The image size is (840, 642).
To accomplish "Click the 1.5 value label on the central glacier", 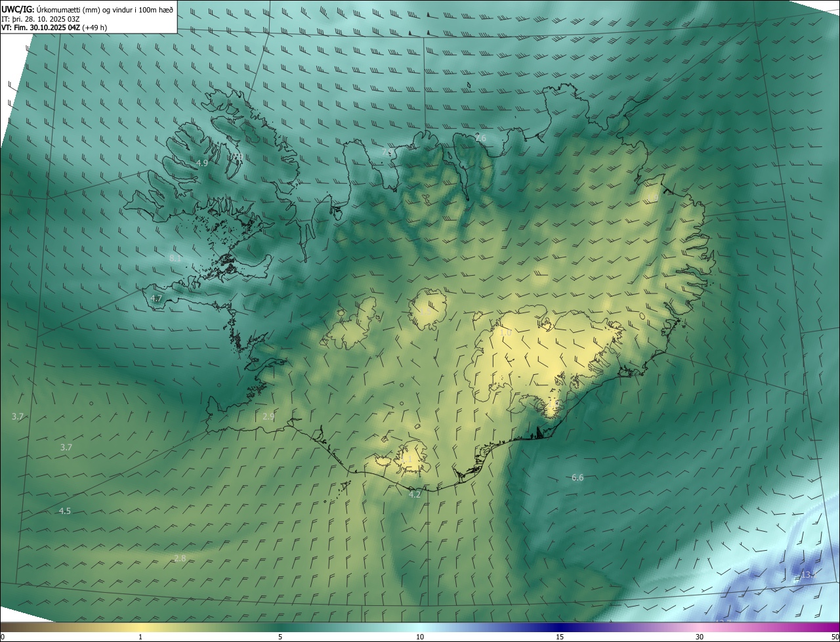I will pyautogui.click(x=426, y=311).
